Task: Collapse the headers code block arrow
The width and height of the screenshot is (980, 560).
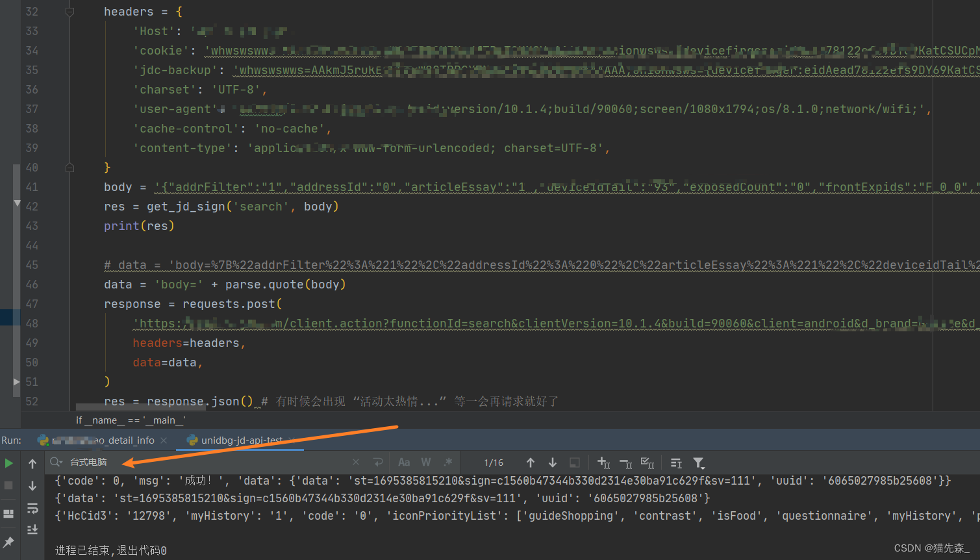Action: pos(69,11)
